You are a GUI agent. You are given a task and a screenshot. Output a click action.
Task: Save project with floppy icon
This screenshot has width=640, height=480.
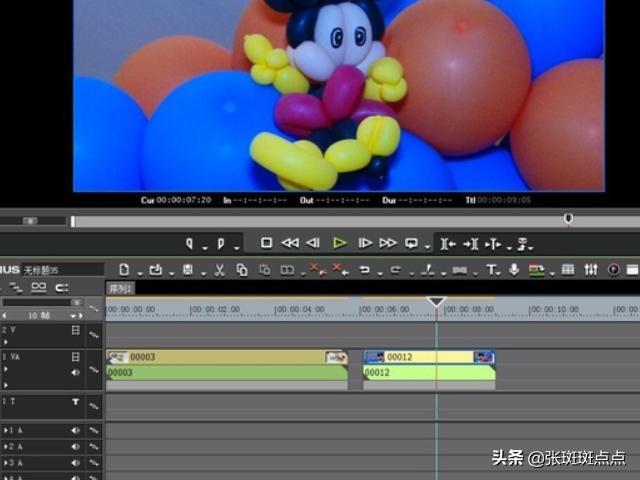tap(188, 269)
